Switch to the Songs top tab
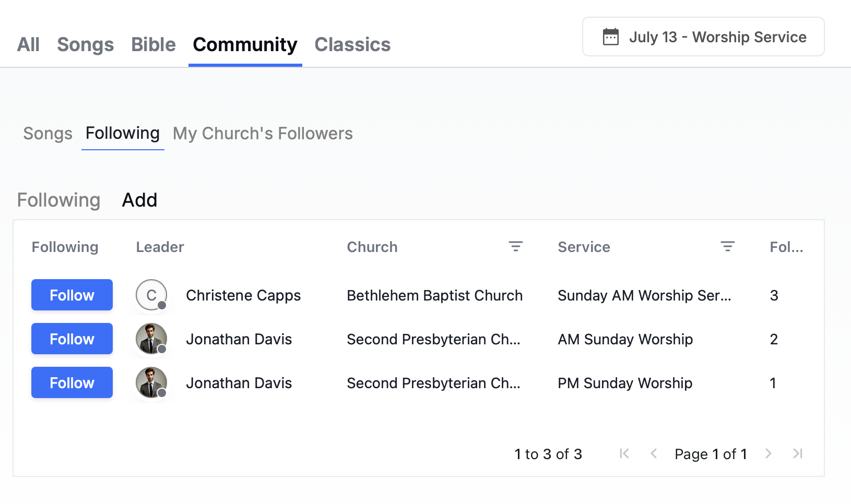This screenshot has height=504, width=851. pyautogui.click(x=86, y=45)
